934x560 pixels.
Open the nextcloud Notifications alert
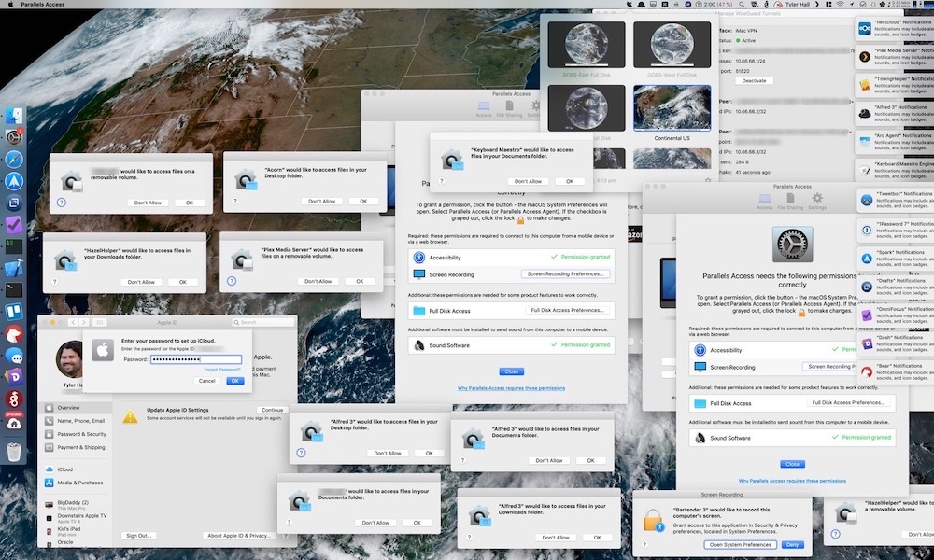click(894, 28)
